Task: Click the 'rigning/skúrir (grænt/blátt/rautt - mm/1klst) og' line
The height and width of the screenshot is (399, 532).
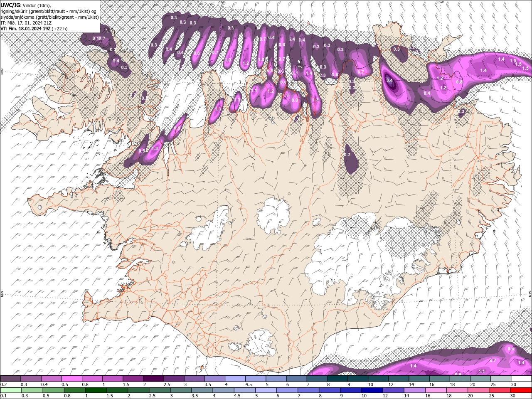Action: pos(49,11)
